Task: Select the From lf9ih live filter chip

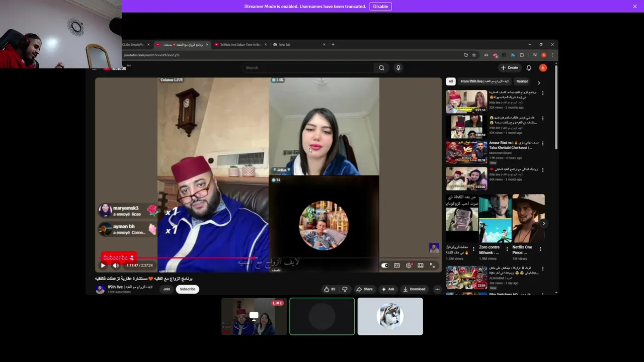Action: [x=485, y=81]
